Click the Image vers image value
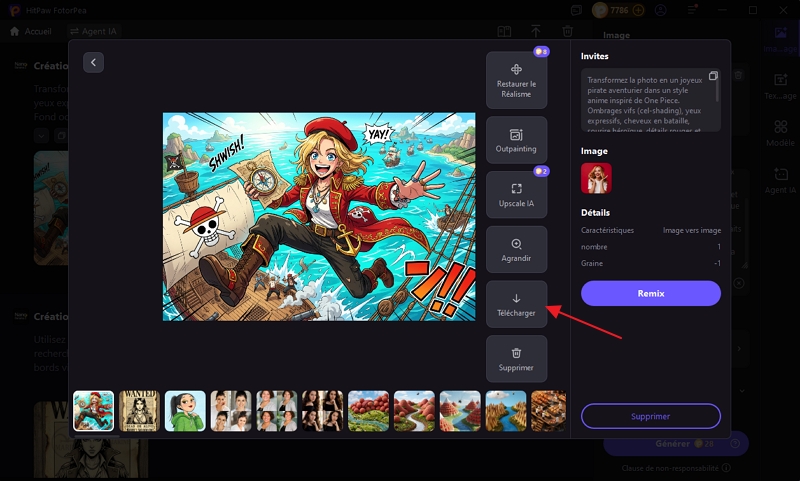The width and height of the screenshot is (800, 481). [x=692, y=230]
